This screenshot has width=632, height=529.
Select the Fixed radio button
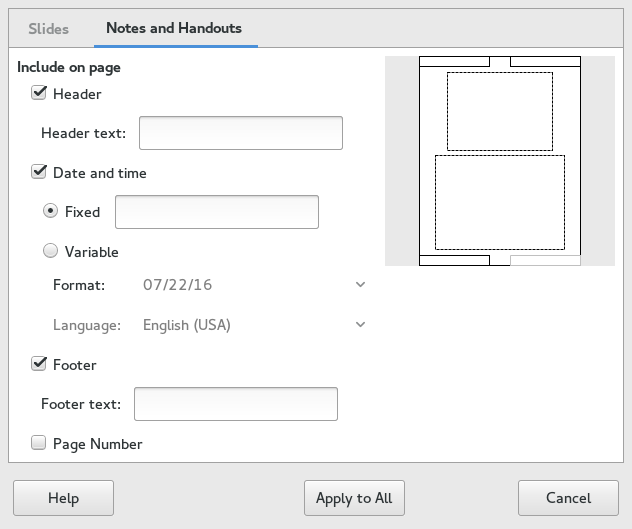coord(50,211)
